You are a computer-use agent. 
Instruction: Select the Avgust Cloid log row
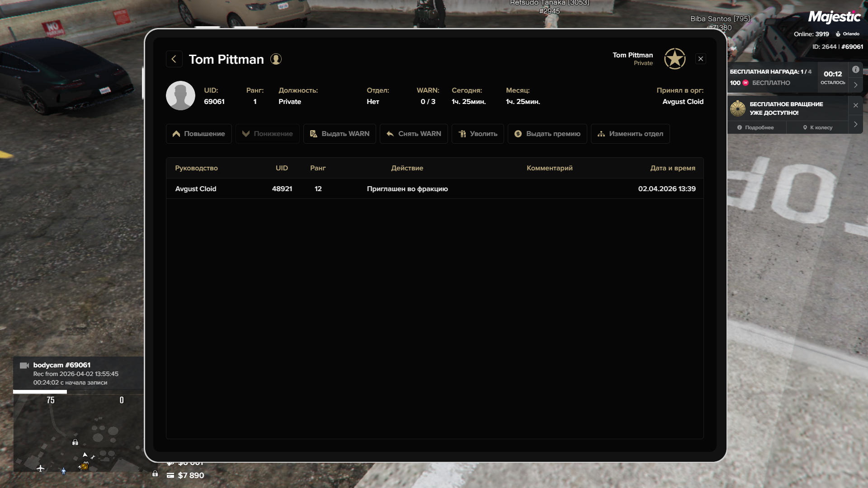coord(196,189)
